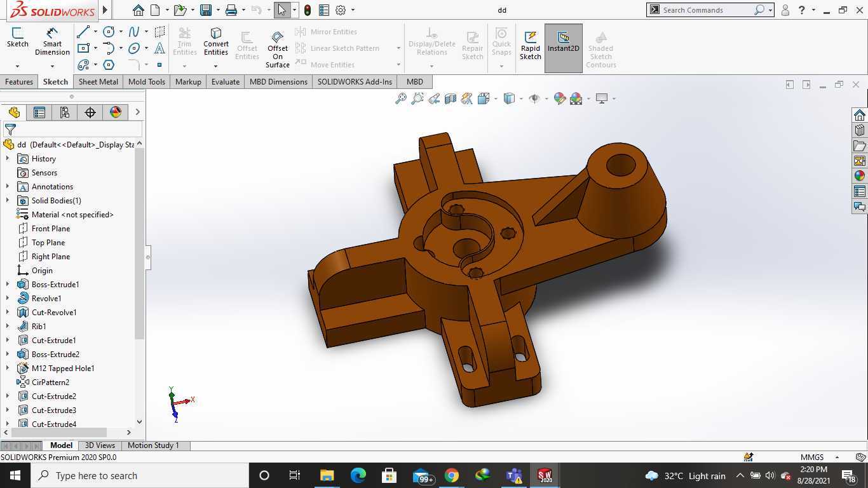Open the Convert Entities dropdown arrow
The width and height of the screenshot is (868, 488).
click(x=216, y=66)
